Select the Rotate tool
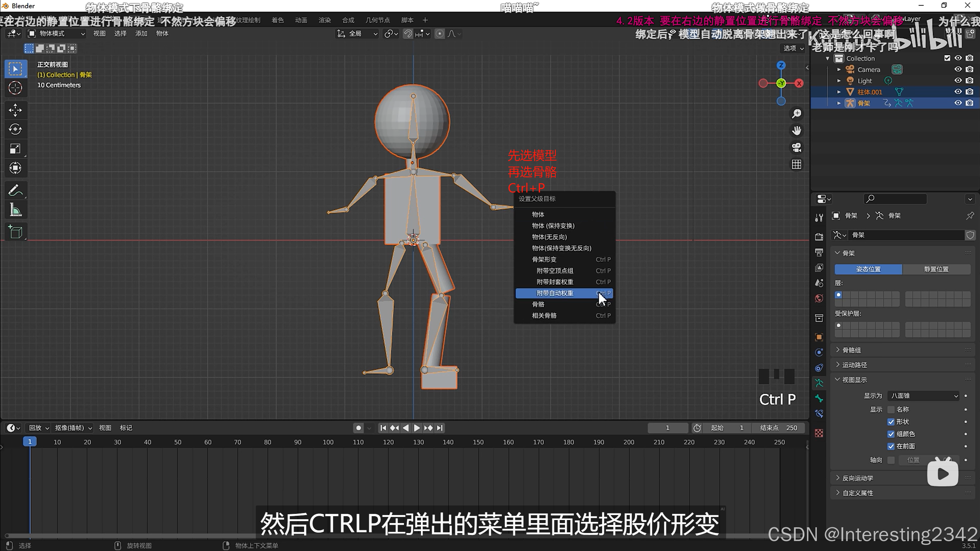 [15, 129]
